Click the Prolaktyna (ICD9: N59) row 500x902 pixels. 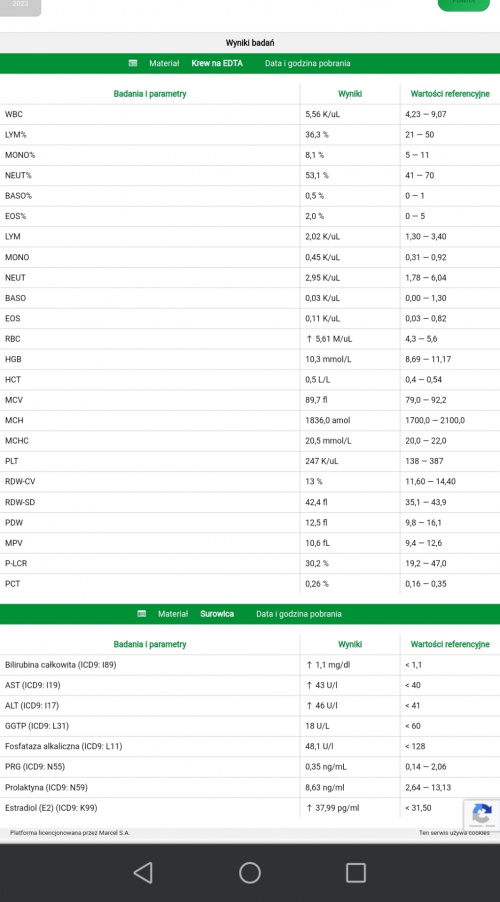pyautogui.click(x=250, y=787)
